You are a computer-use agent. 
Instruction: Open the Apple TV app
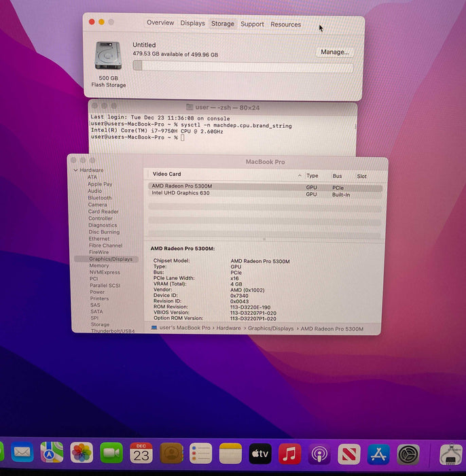(260, 454)
